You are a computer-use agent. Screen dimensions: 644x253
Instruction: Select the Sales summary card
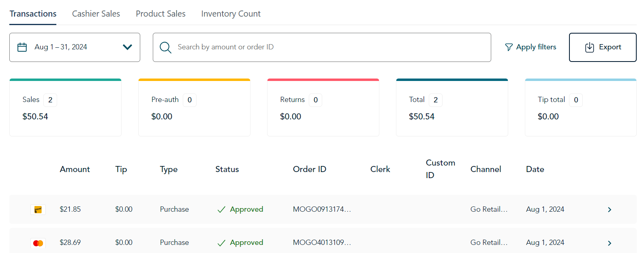65,108
